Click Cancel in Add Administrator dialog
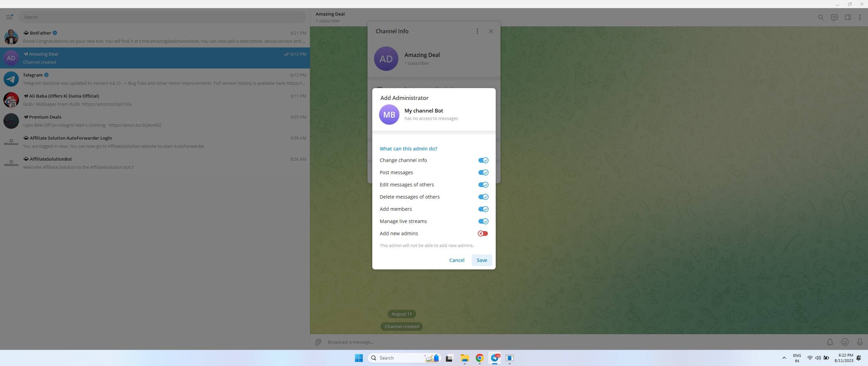The width and height of the screenshot is (868, 366). (456, 260)
